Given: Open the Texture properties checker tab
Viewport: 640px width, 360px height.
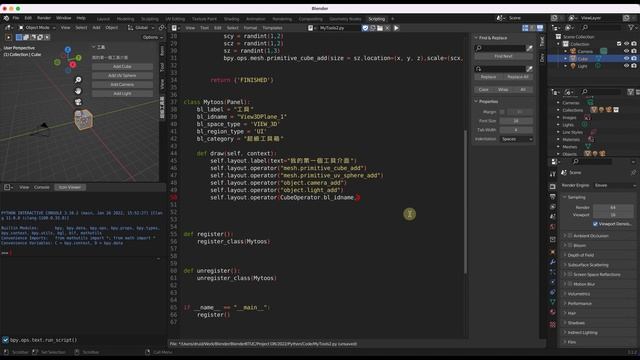Looking at the screenshot, I should click(553, 325).
